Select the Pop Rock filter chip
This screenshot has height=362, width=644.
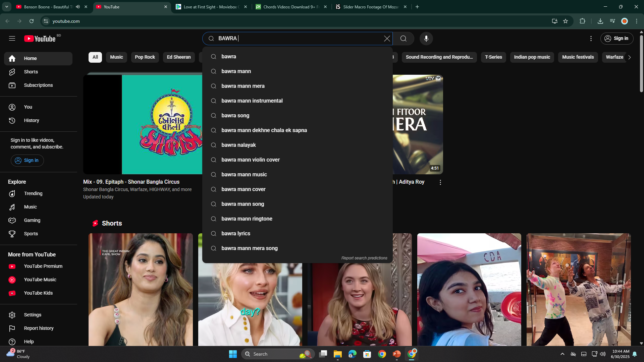point(145,57)
